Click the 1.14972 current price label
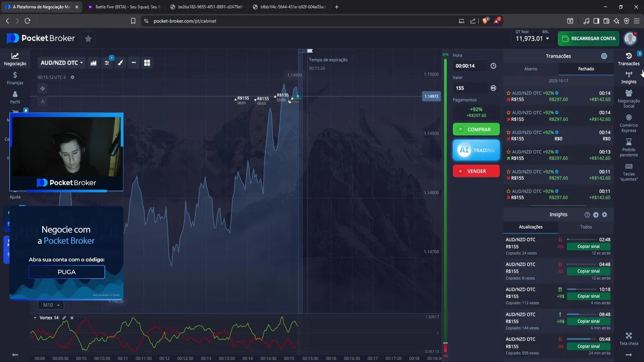 (431, 96)
